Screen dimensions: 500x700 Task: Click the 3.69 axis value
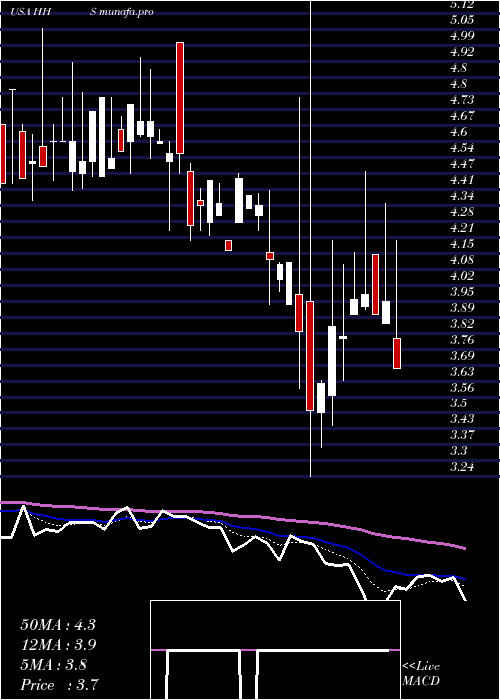tap(462, 356)
